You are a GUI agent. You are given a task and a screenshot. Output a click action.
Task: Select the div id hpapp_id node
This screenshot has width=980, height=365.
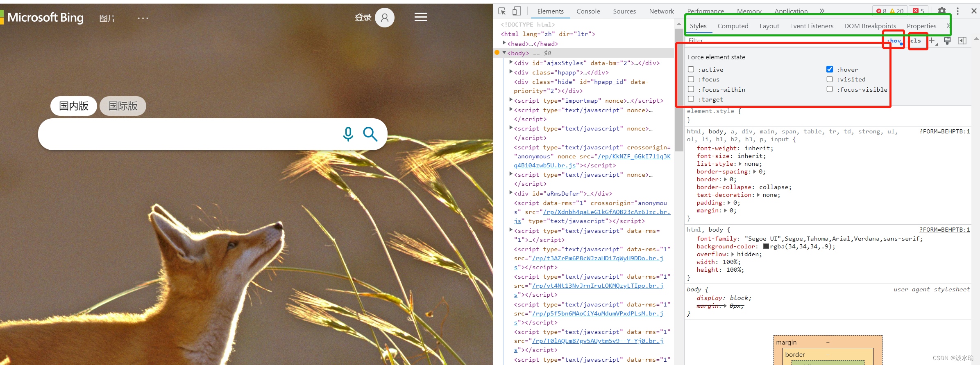[581, 86]
